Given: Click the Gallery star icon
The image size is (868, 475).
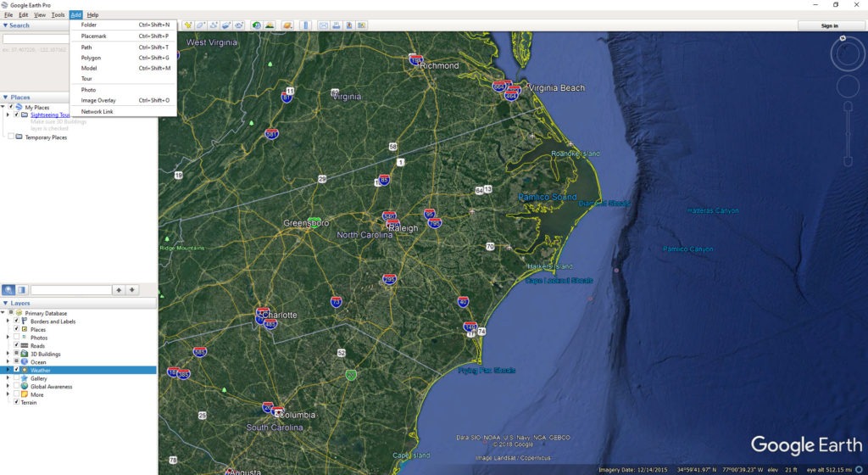Looking at the screenshot, I should 25,378.
